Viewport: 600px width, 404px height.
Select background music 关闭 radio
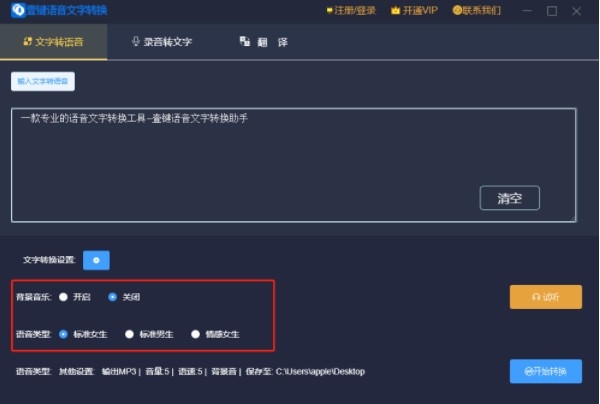point(112,297)
